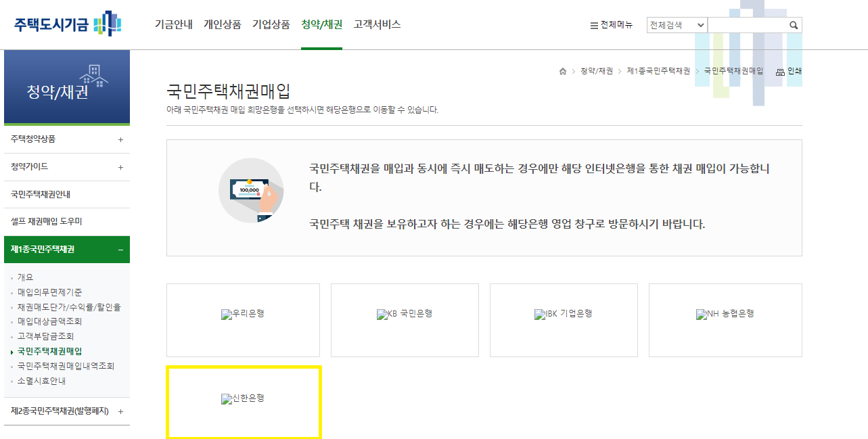Click the 청약/채권 sidebar header banner
The image size is (868, 439).
(x=67, y=87)
